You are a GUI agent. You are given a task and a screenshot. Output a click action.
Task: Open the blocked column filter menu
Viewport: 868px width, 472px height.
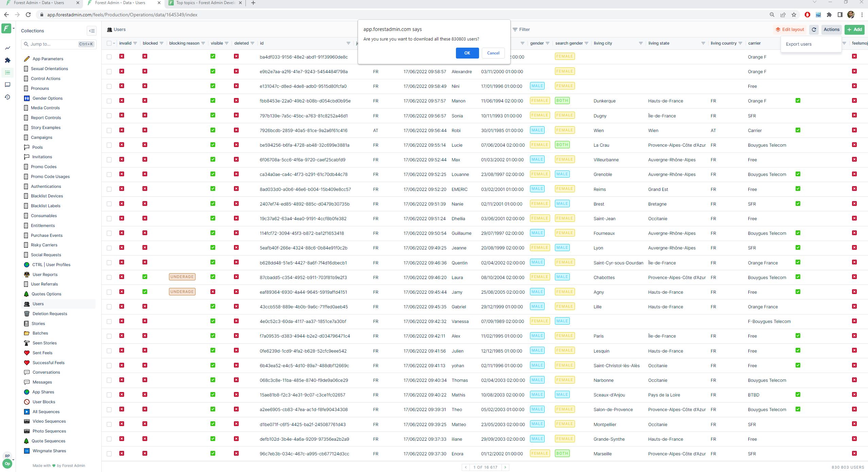[x=161, y=43]
